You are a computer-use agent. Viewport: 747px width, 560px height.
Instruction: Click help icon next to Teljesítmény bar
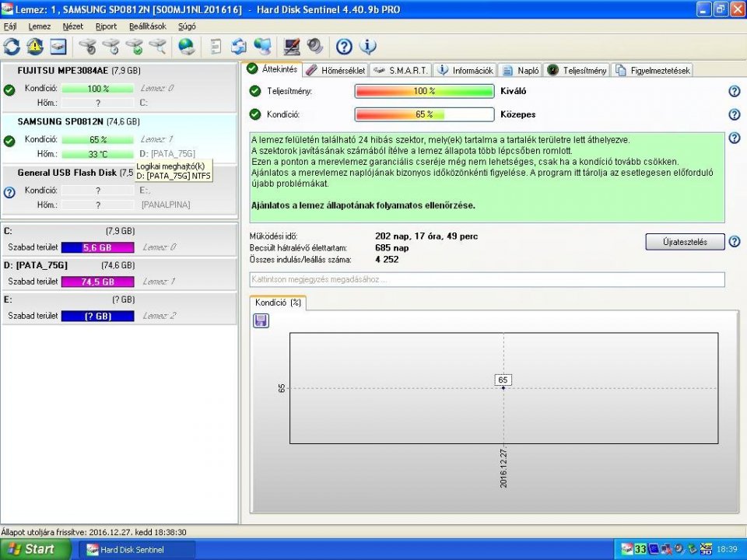point(734,91)
